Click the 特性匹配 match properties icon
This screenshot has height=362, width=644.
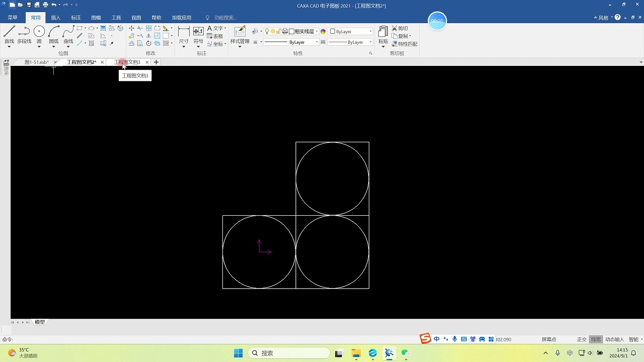pyautogui.click(x=405, y=44)
